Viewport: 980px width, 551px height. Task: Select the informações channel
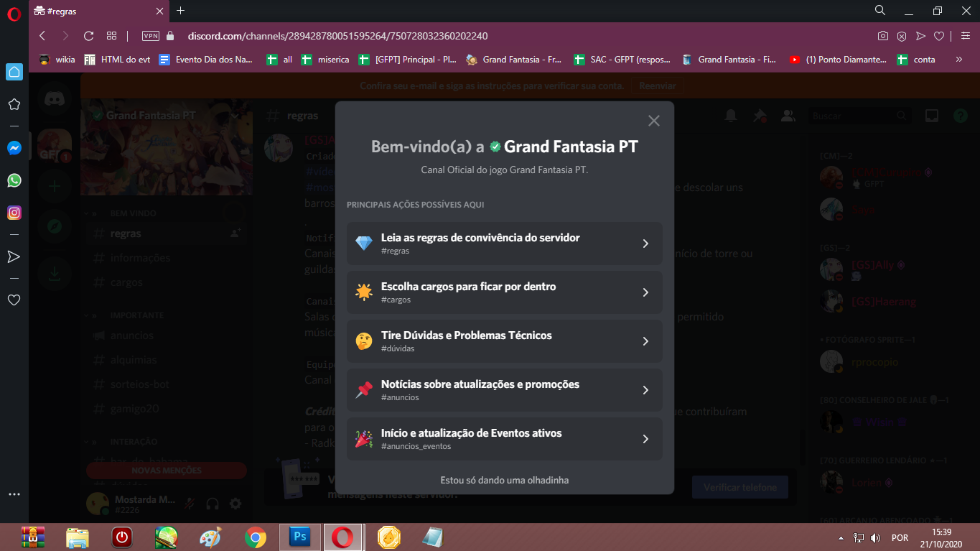[x=166, y=258]
